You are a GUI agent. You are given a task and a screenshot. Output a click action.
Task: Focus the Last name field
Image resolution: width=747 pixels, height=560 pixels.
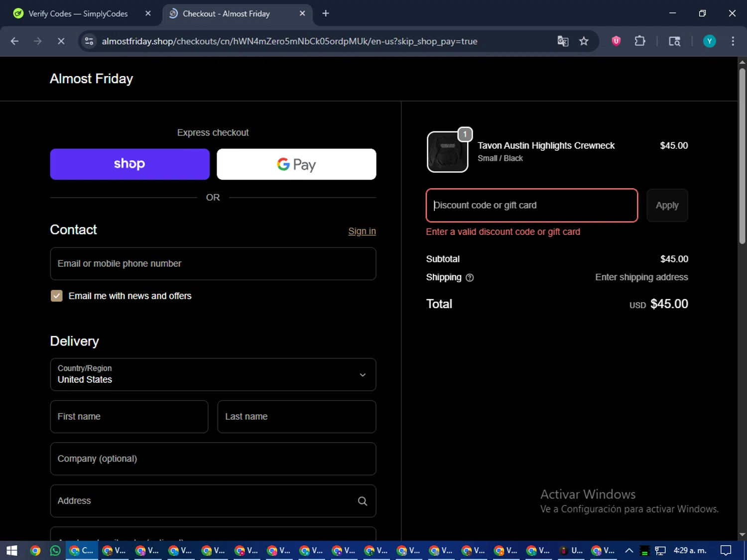pos(297,417)
